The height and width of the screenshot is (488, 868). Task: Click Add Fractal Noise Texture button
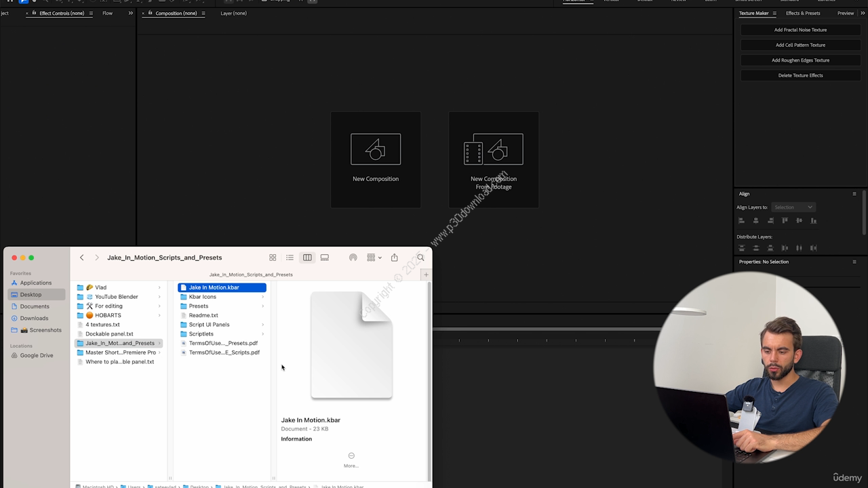pos(800,30)
